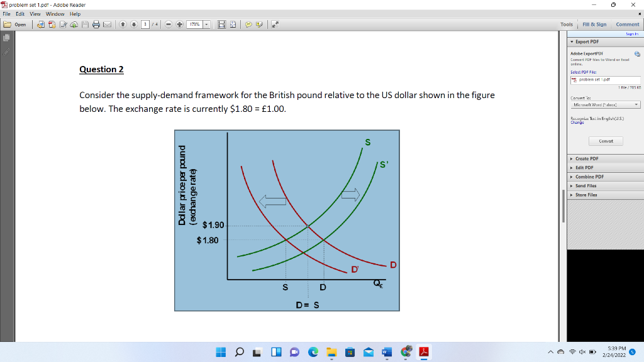Open File Explorer from the taskbar

pos(331,352)
